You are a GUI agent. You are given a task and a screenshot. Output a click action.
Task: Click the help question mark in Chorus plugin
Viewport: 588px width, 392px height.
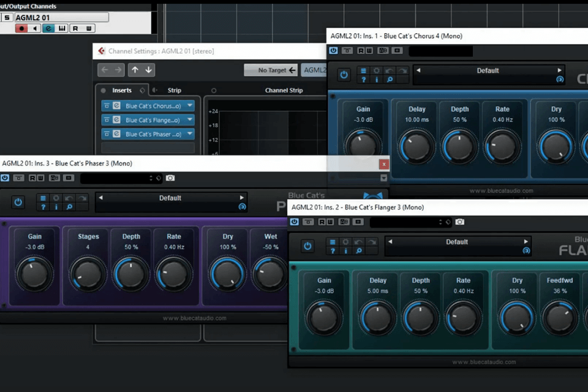point(364,80)
